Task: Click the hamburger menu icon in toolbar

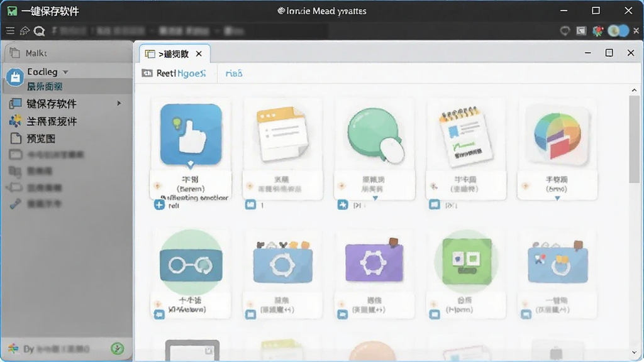Action: tap(10, 31)
